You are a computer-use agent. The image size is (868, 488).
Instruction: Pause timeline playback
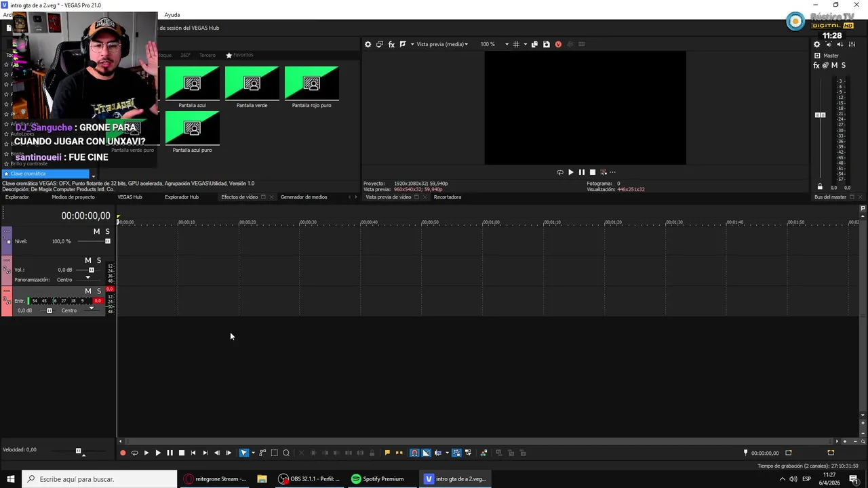click(170, 453)
